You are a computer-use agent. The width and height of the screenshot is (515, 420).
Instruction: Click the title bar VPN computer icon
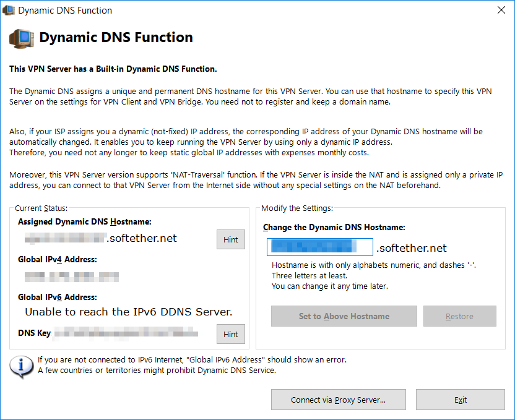tap(9, 10)
